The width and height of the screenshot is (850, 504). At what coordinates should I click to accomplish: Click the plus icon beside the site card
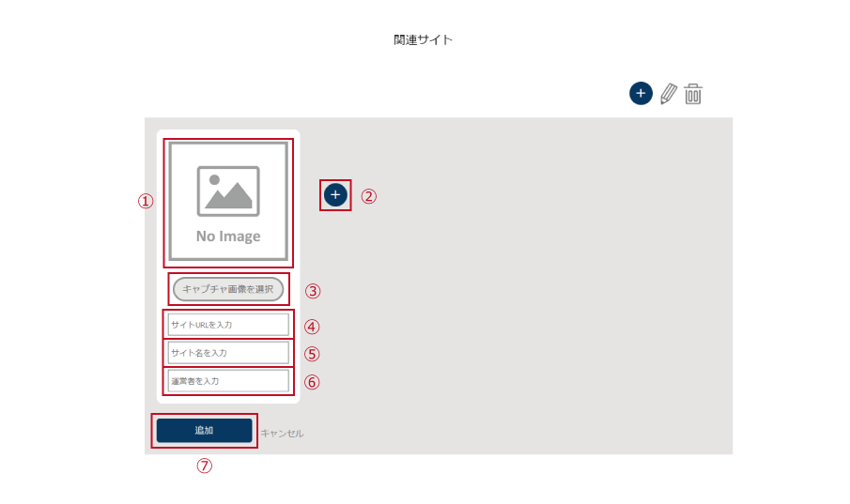pyautogui.click(x=335, y=195)
